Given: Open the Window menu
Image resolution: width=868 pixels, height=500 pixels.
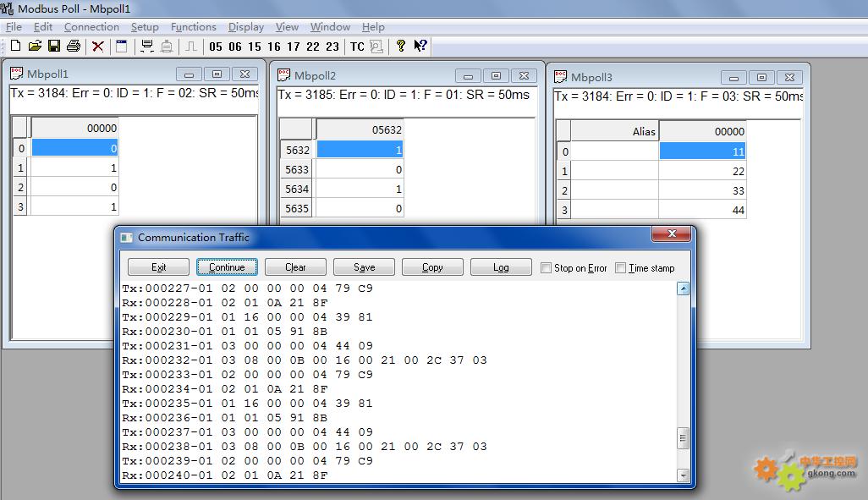Looking at the screenshot, I should [x=330, y=26].
